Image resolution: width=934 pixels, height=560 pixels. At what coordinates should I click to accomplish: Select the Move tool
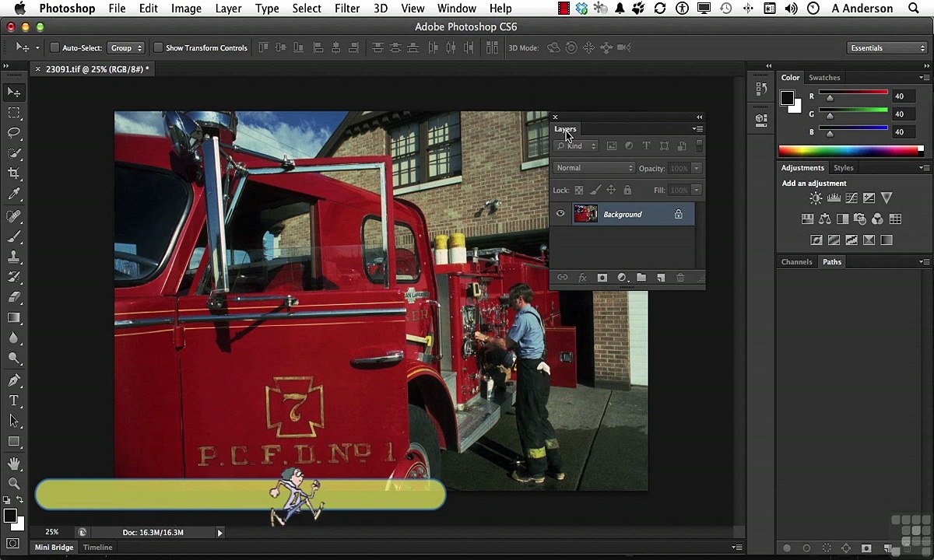coord(14,93)
